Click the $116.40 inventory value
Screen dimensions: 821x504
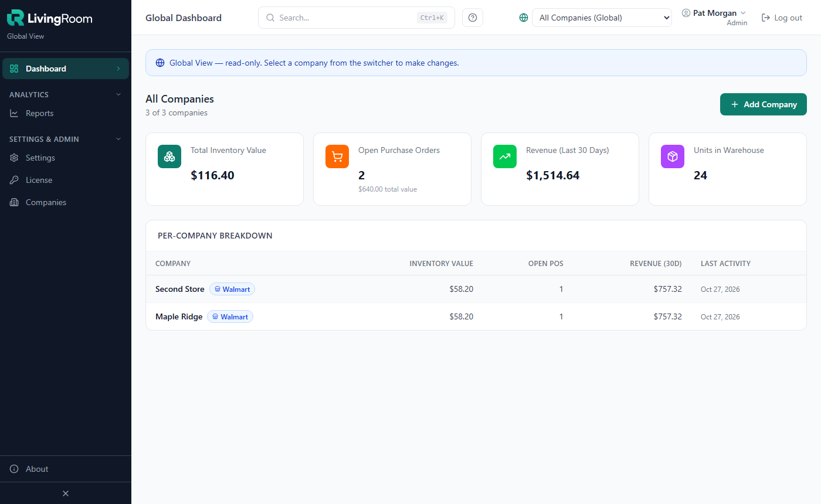click(x=212, y=175)
